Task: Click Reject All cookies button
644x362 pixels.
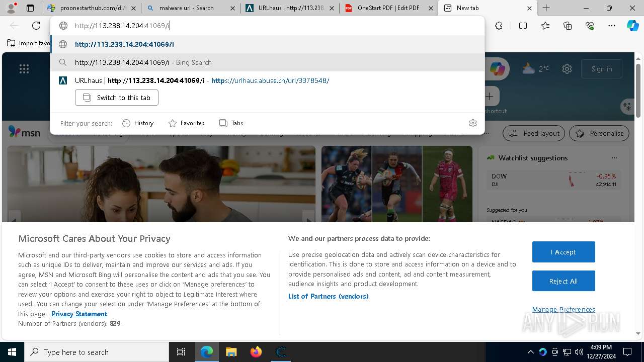Action: click(x=563, y=281)
